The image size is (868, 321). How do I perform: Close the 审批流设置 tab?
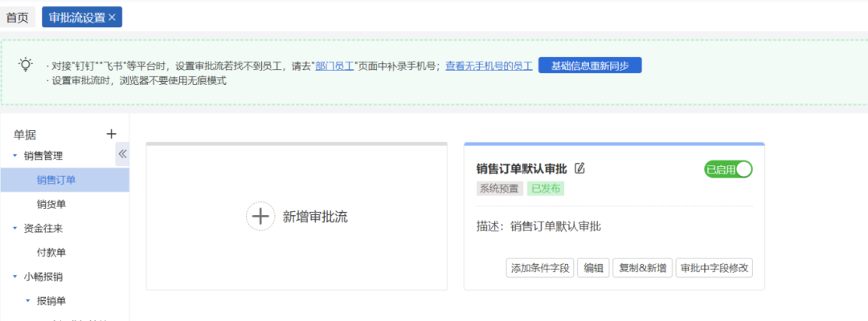(x=112, y=17)
